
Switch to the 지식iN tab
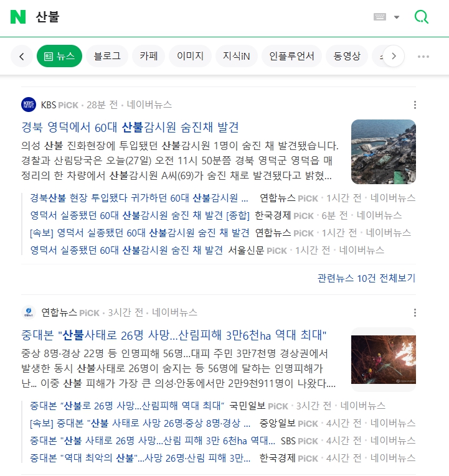coord(237,56)
